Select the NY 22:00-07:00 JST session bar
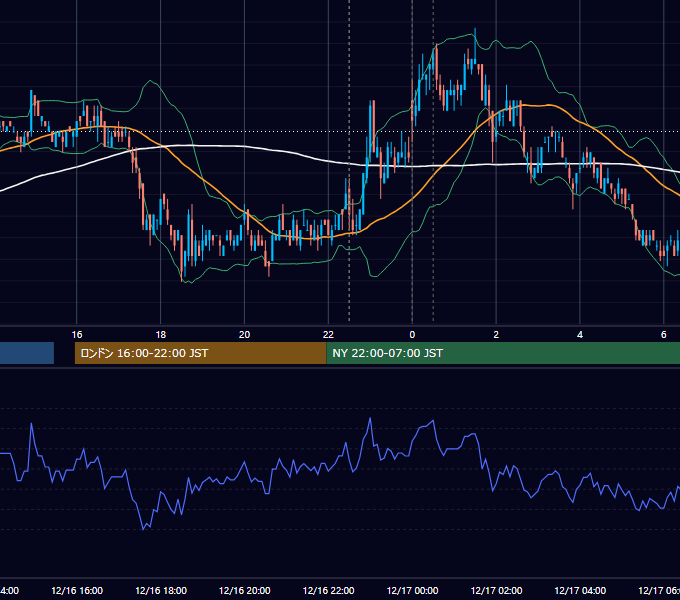Screen dimensions: 680x600 (503, 353)
